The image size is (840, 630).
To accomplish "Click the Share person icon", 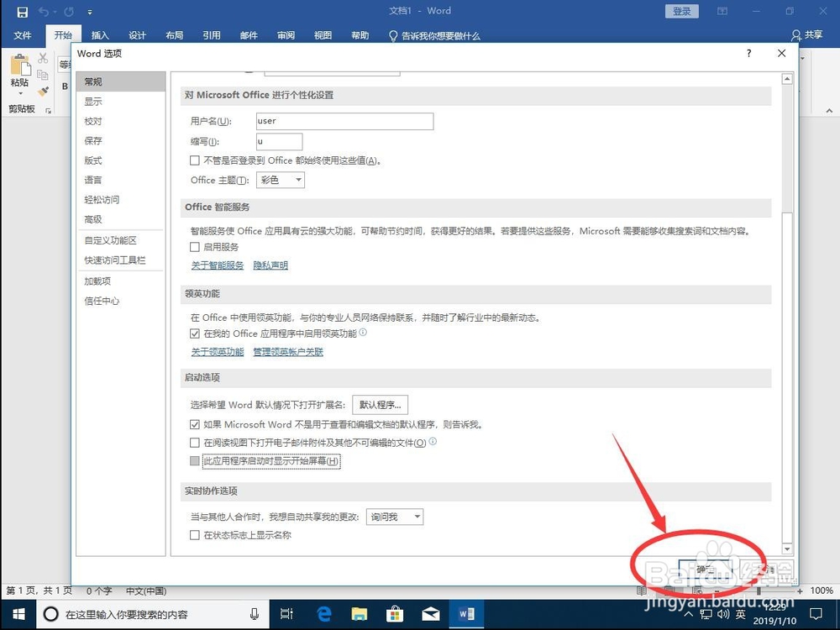I will pos(796,34).
